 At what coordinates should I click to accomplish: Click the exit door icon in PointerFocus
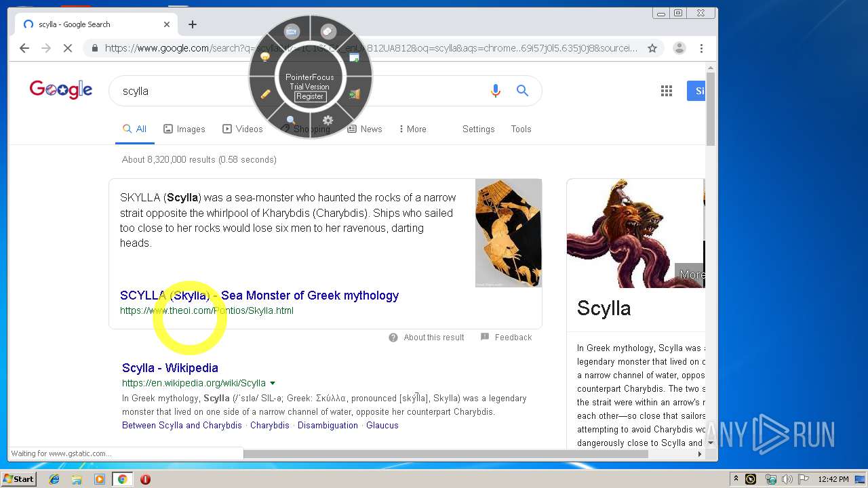354,94
